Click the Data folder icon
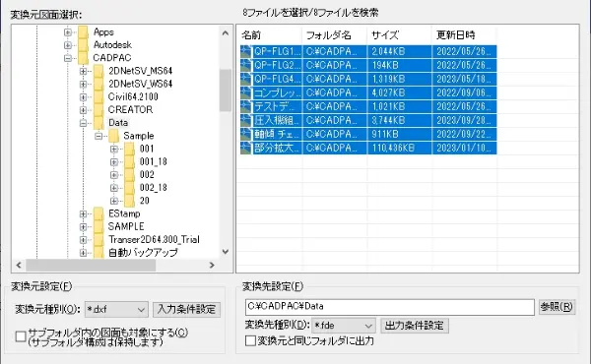 (98, 123)
